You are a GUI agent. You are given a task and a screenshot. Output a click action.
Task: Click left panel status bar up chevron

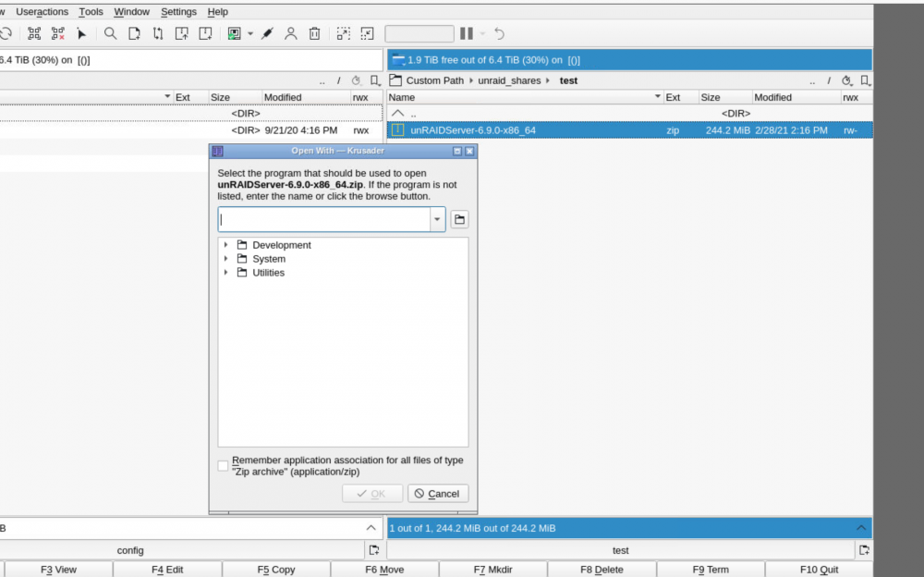[371, 528]
